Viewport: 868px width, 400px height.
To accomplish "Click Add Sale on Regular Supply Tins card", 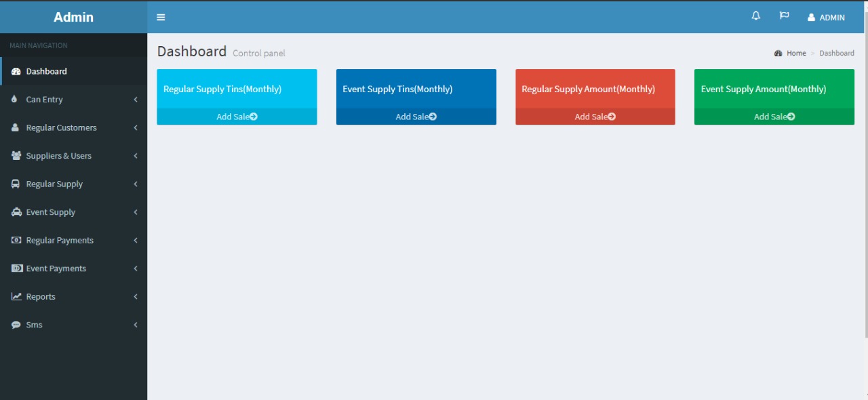I will point(237,116).
